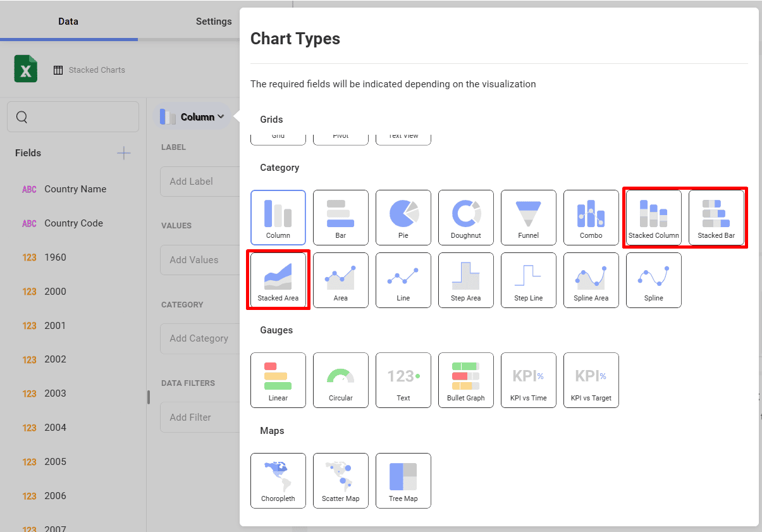Switch to the Data tab
762x532 pixels.
(68, 21)
